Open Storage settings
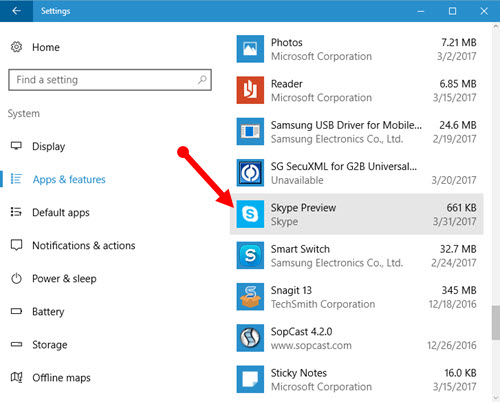The width and height of the screenshot is (500, 402). tap(50, 345)
